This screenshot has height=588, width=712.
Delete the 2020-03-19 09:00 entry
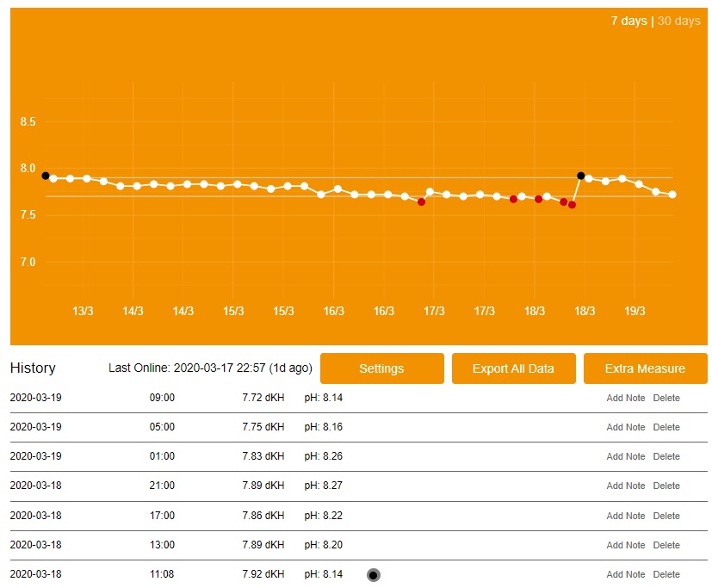pyautogui.click(x=666, y=398)
